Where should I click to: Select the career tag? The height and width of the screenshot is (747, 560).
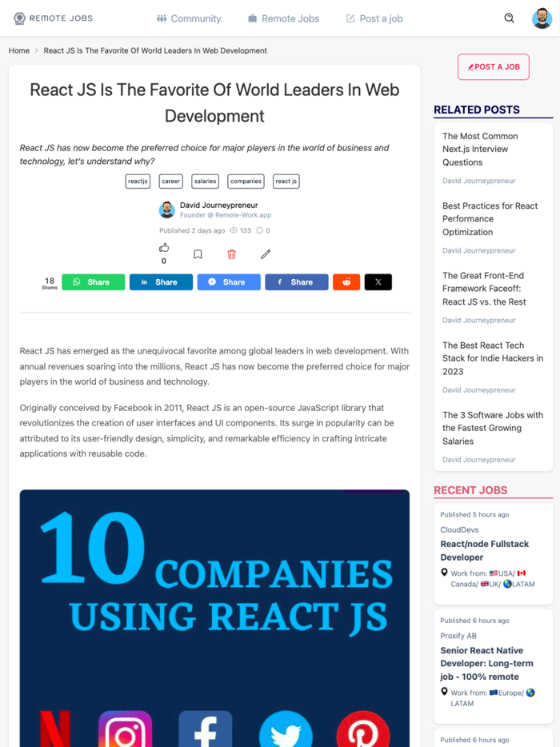click(x=170, y=181)
